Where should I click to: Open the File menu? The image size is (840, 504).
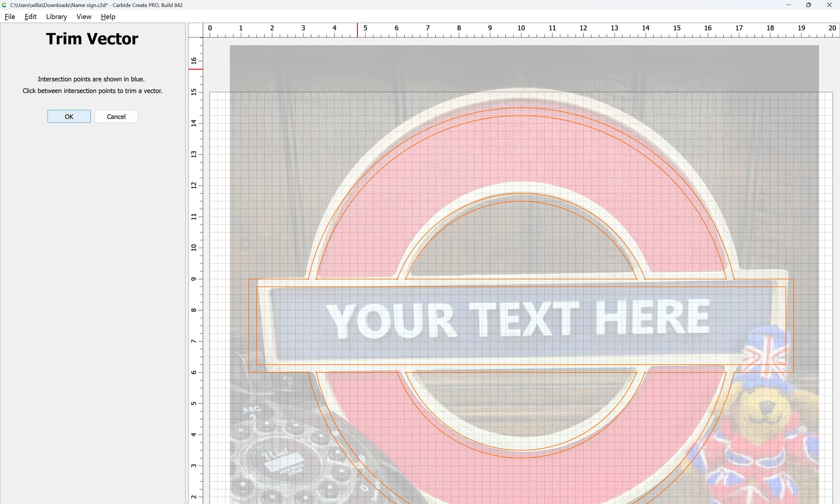[x=10, y=17]
